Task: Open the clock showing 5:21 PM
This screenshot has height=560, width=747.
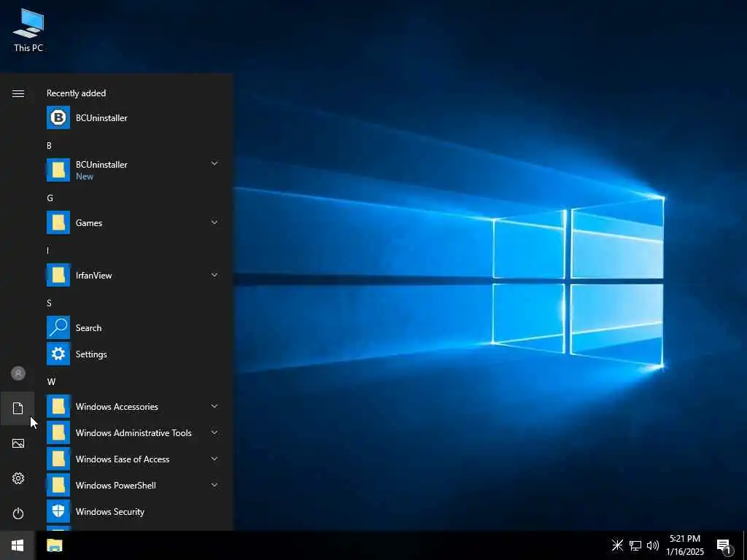Action: (685, 545)
